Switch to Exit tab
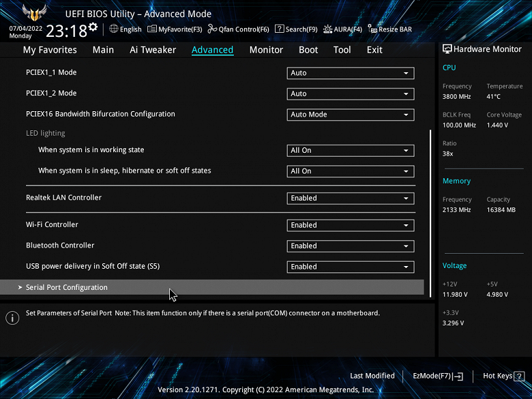This screenshot has width=532, height=399. [x=374, y=50]
